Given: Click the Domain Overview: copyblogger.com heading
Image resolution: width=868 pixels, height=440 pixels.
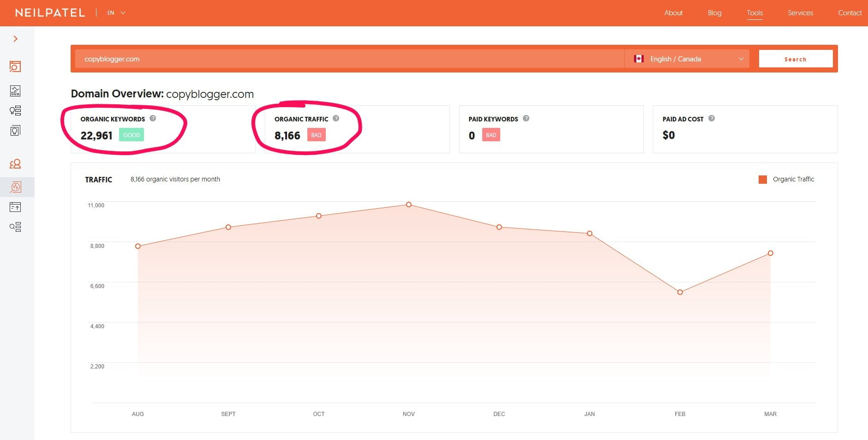Looking at the screenshot, I should tap(162, 94).
